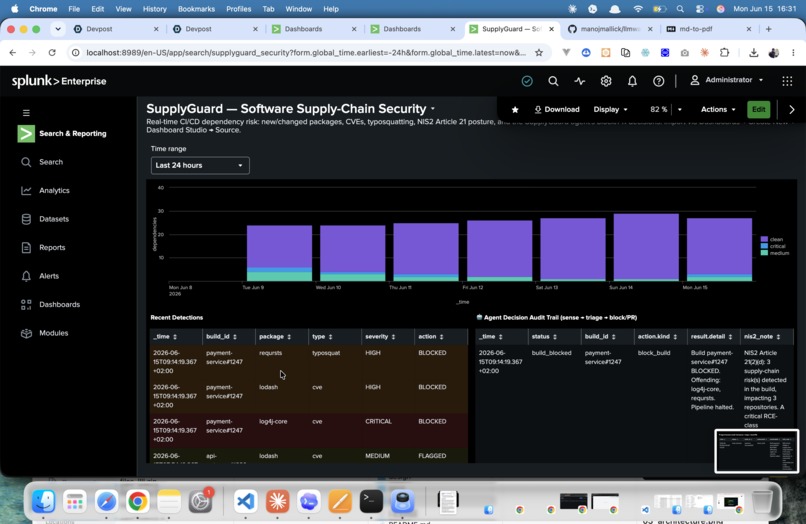806x524 pixels.
Task: Open a new Chrome tab with the plus button
Action: click(x=768, y=29)
